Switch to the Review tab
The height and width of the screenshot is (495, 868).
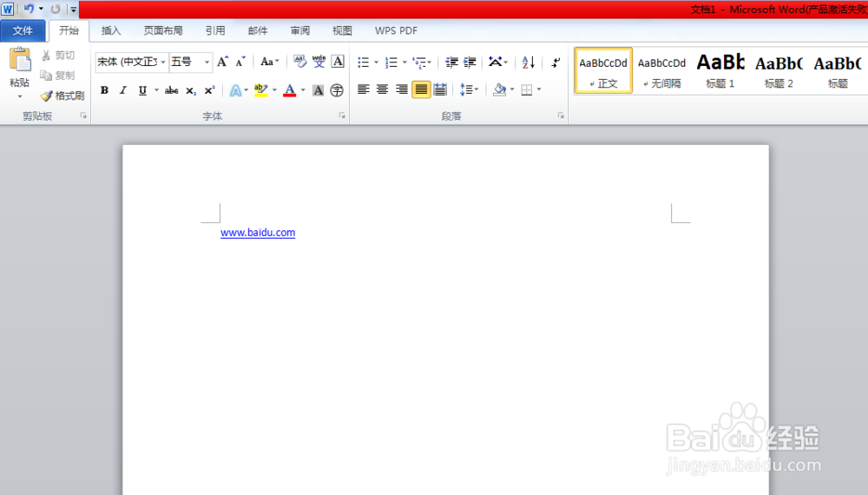(x=300, y=31)
